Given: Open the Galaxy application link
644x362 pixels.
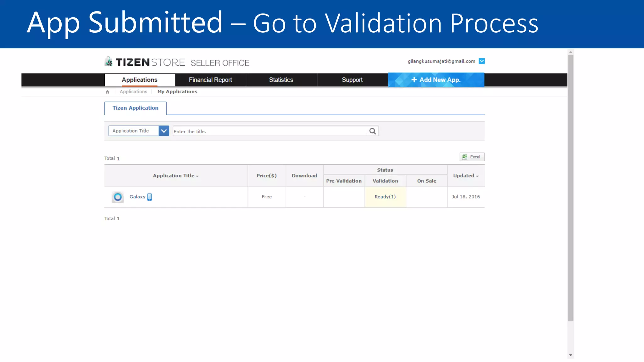Looking at the screenshot, I should (137, 197).
